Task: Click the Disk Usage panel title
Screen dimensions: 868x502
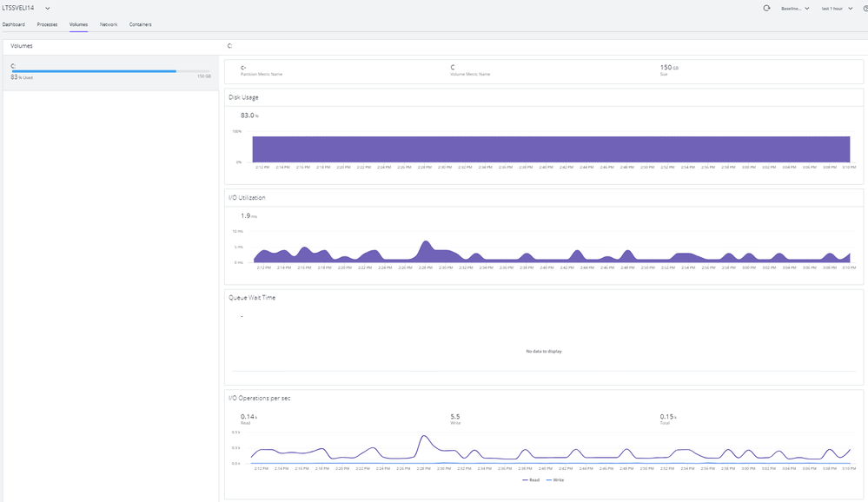Action: coord(243,97)
